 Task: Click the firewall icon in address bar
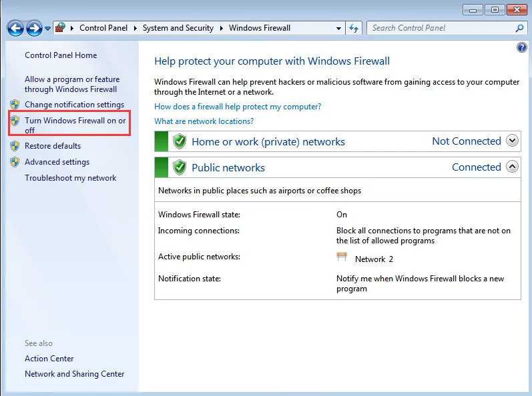click(60, 27)
